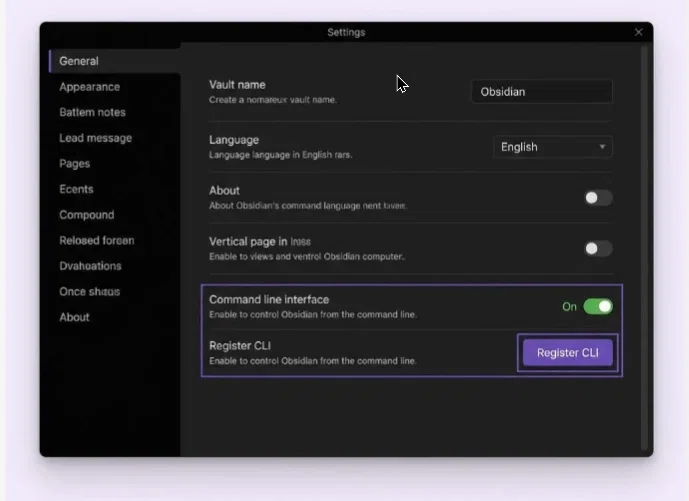Screen dimensions: 689x501
Task: Click the Command line interface heading
Action: [269, 300]
